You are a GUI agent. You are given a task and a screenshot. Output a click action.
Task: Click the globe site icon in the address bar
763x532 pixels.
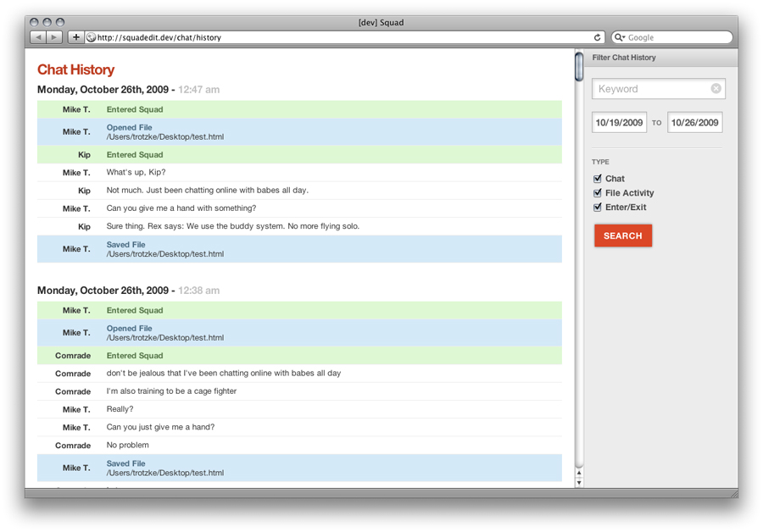91,37
